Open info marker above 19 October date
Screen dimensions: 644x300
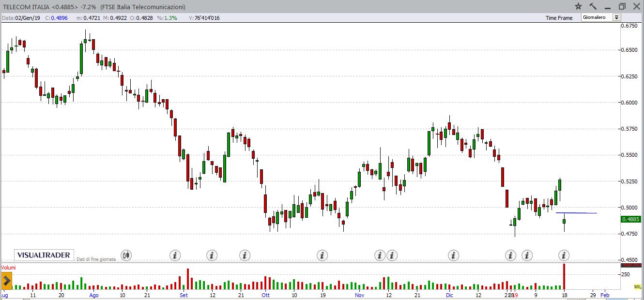click(322, 255)
